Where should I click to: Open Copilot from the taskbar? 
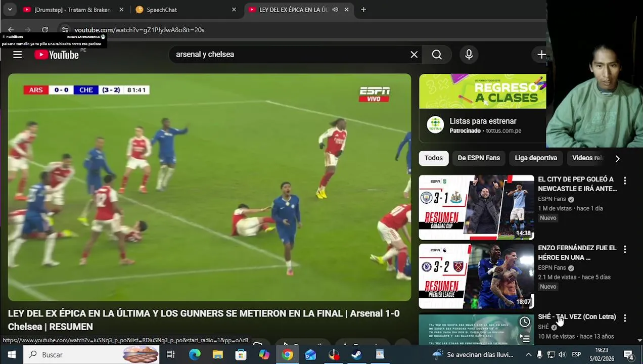264,355
